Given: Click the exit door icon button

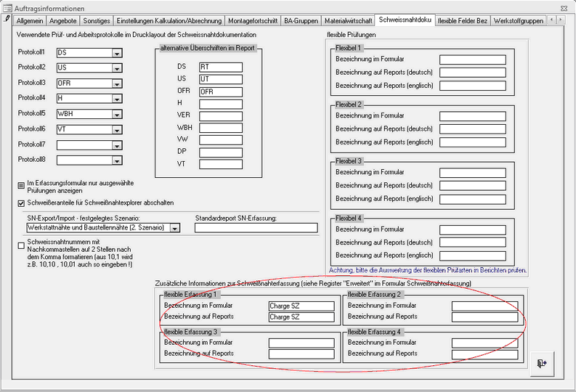Looking at the screenshot, I should 540,363.
